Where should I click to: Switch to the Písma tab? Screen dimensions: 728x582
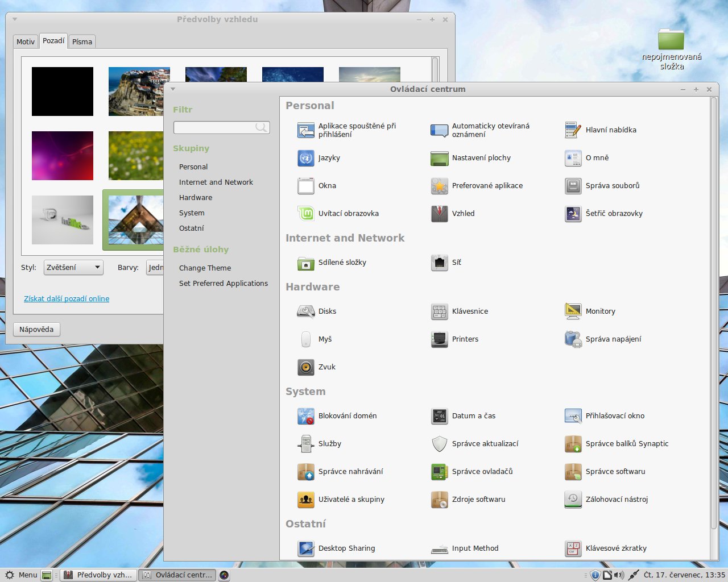(82, 41)
